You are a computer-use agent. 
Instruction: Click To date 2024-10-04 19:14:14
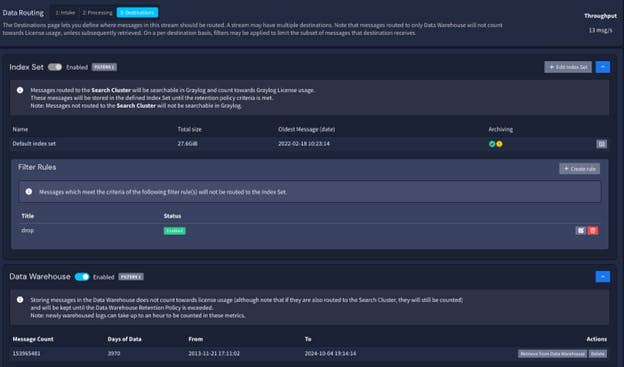tap(330, 353)
